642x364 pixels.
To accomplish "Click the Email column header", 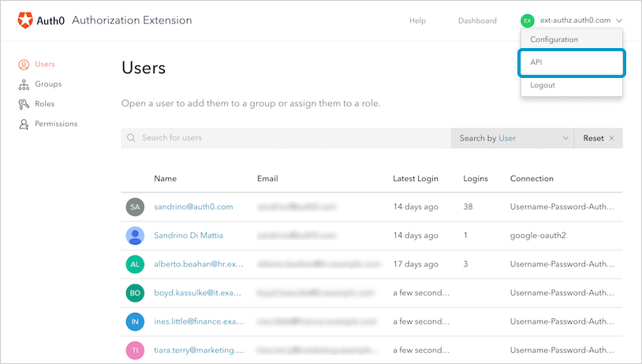I will coord(267,178).
